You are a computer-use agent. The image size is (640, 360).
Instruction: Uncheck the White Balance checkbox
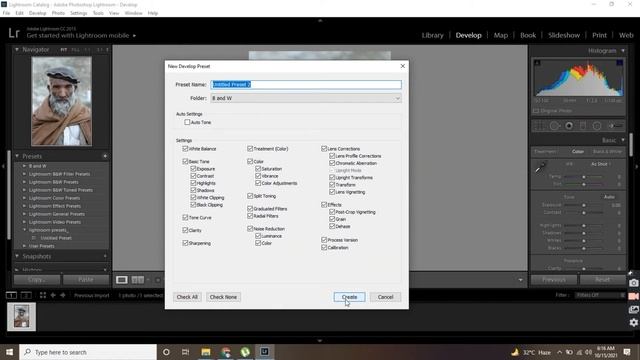coord(185,149)
